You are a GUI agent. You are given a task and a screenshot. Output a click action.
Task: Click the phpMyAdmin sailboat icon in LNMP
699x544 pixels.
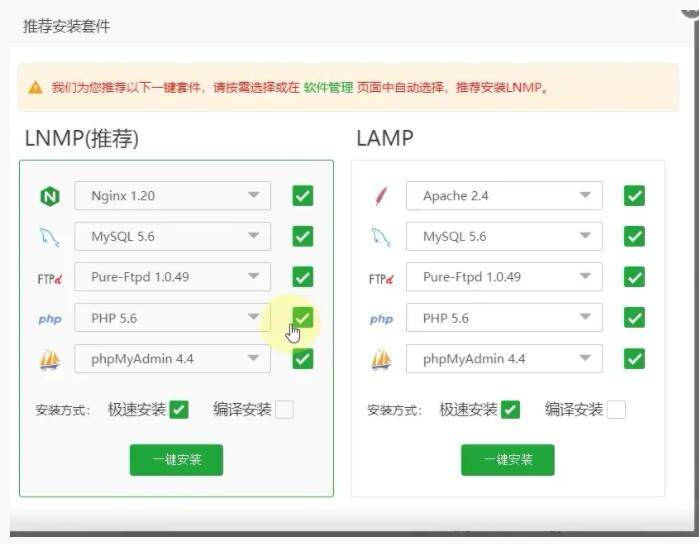(50, 359)
